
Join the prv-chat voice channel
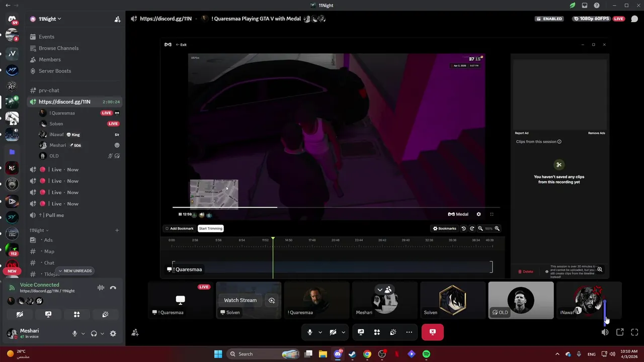(75, 90)
